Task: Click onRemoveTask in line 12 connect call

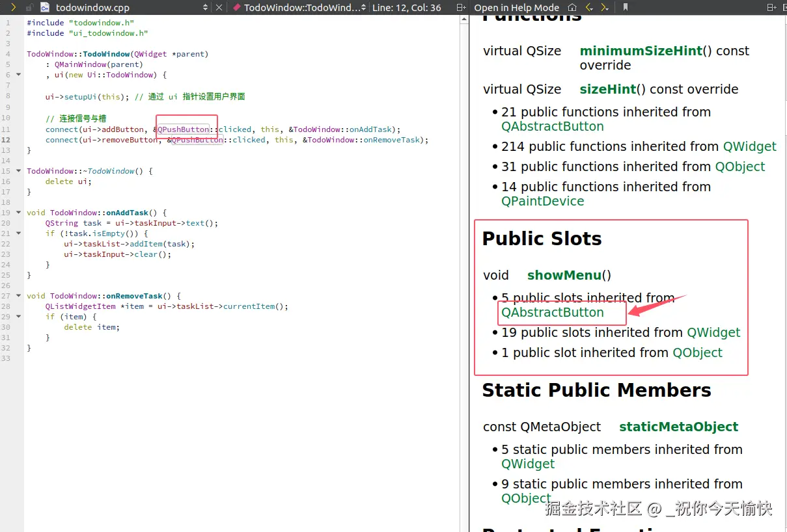Action: 392,140
